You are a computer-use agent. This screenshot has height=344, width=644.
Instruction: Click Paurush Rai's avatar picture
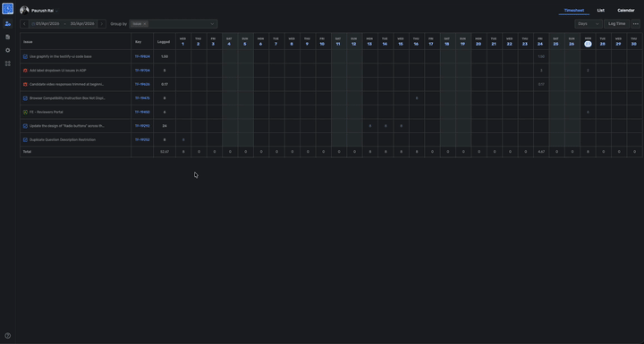click(x=24, y=10)
